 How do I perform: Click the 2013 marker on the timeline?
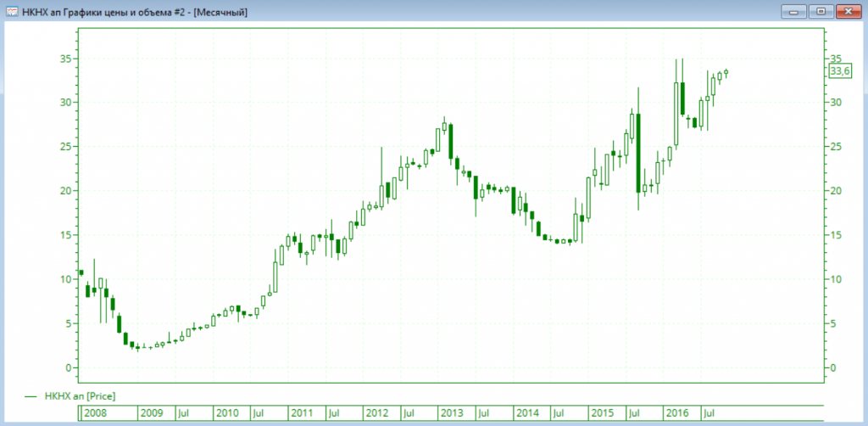[x=451, y=413]
